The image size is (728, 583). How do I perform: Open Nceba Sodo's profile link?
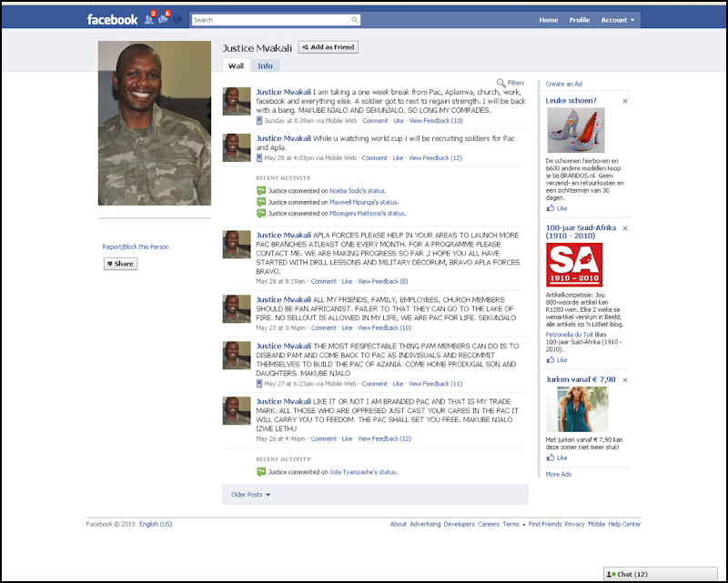[x=346, y=190]
